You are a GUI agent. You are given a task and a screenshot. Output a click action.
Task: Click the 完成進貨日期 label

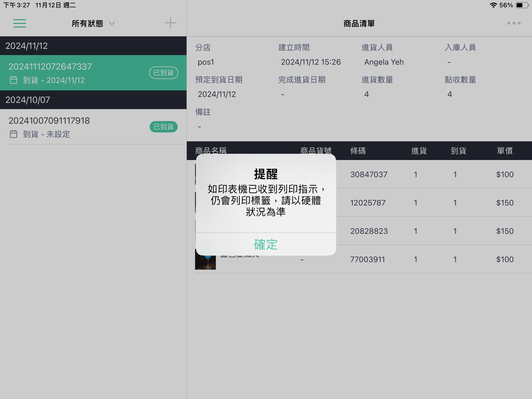tap(302, 80)
